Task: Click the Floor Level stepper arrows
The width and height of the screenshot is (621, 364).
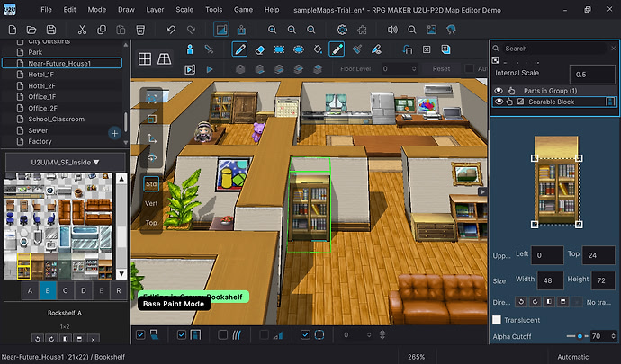Action: (x=414, y=69)
